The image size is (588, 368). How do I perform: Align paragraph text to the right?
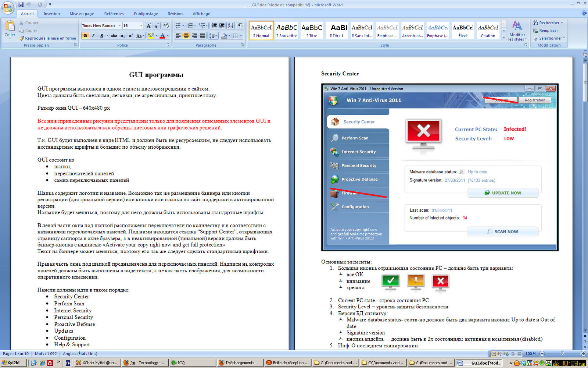coord(194,36)
